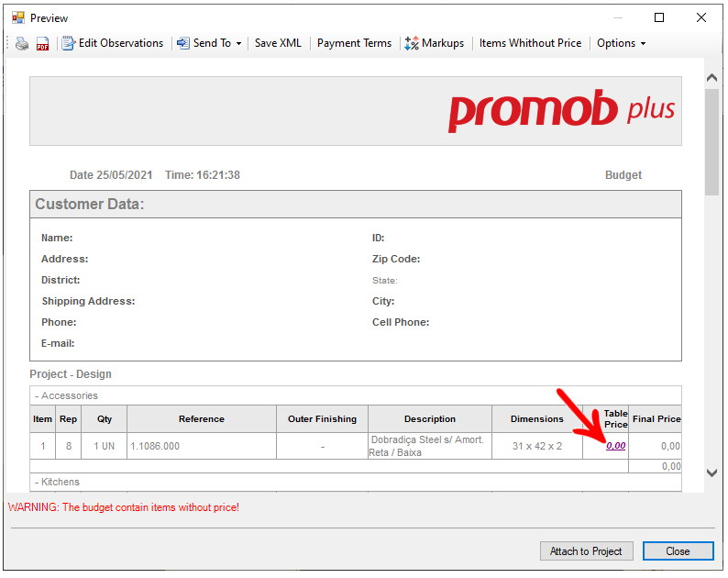Click scrollbar up arrow
The width and height of the screenshot is (728, 578).
(711, 78)
